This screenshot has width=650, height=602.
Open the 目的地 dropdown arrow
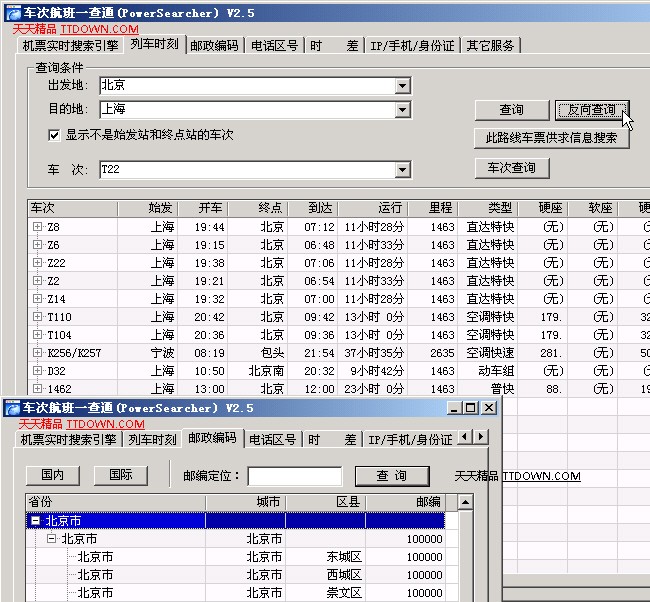(402, 110)
